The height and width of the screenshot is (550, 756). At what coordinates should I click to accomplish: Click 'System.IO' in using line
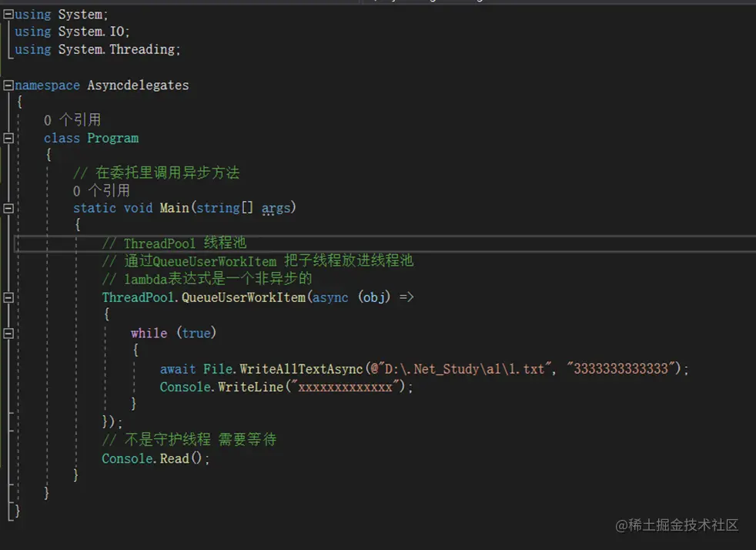point(91,32)
